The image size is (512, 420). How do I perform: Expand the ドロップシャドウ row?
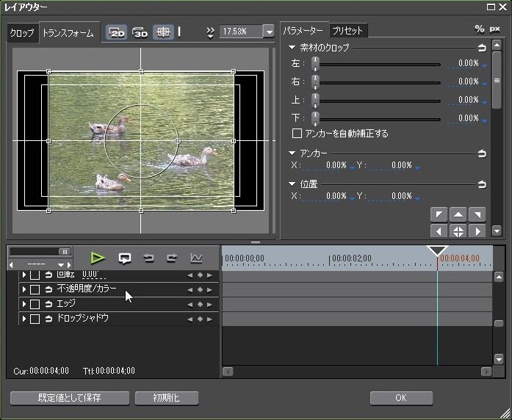[24, 319]
